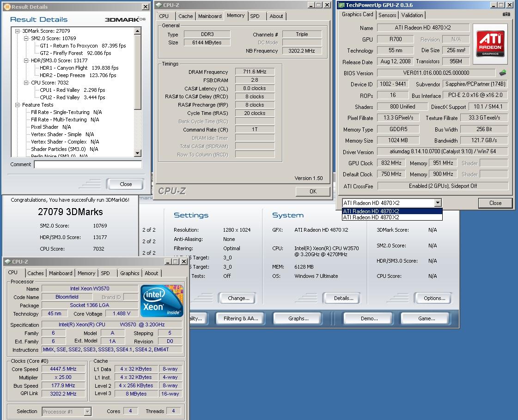Open the SPD tab in CPU-Z Memory window

tap(255, 16)
